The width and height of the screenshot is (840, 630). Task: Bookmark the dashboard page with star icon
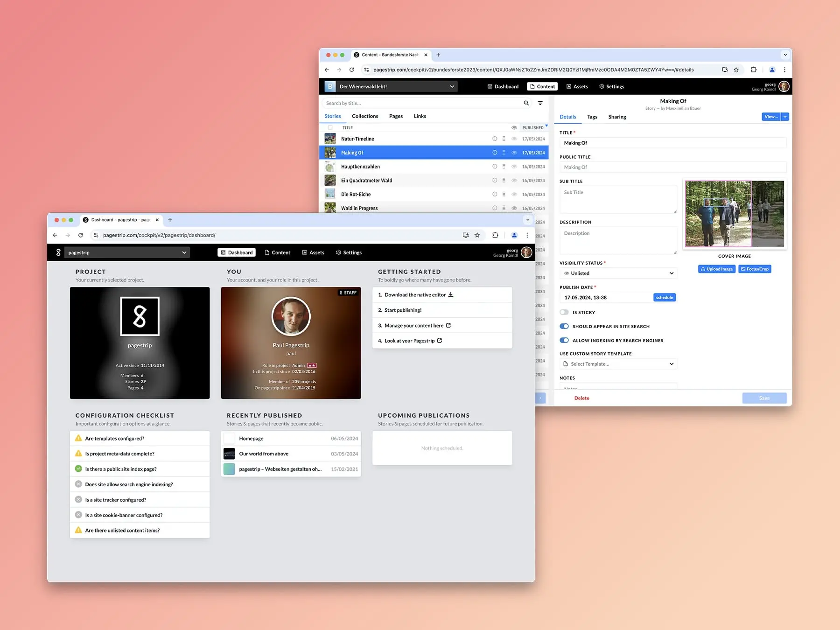[477, 235]
